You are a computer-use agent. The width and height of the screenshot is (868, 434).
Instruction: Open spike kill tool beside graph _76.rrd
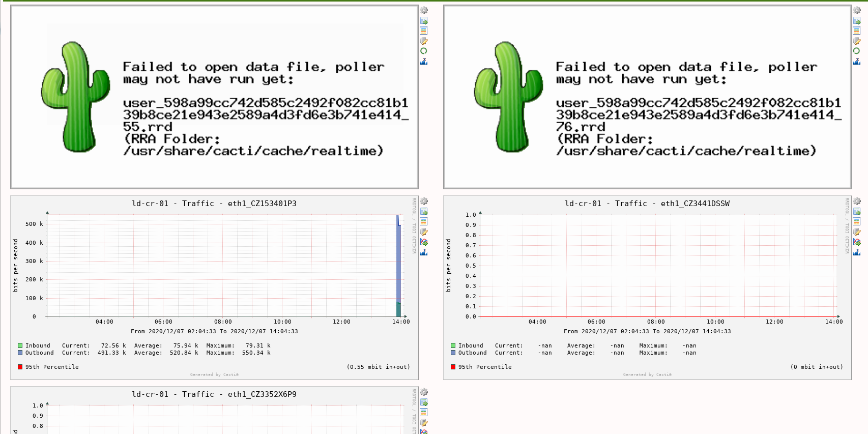pyautogui.click(x=857, y=61)
